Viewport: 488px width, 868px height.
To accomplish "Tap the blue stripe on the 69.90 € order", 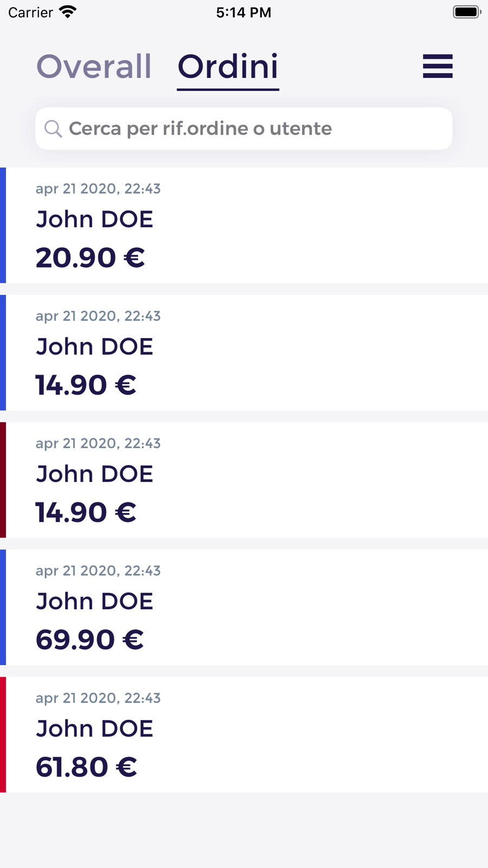I will [x=3, y=607].
